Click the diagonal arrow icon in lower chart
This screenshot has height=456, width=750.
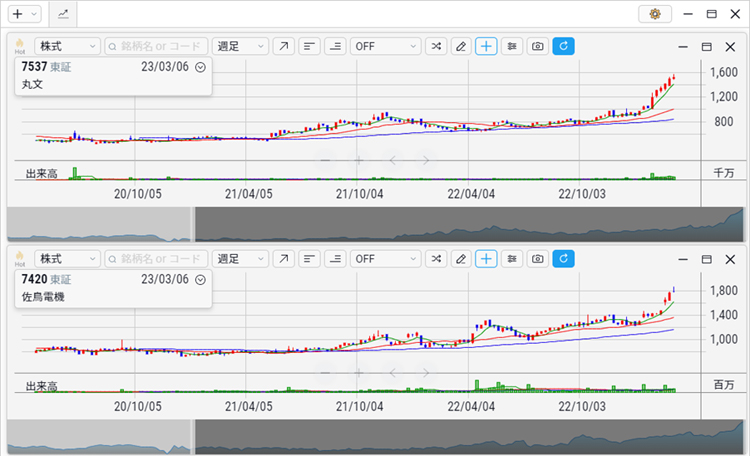tap(284, 258)
